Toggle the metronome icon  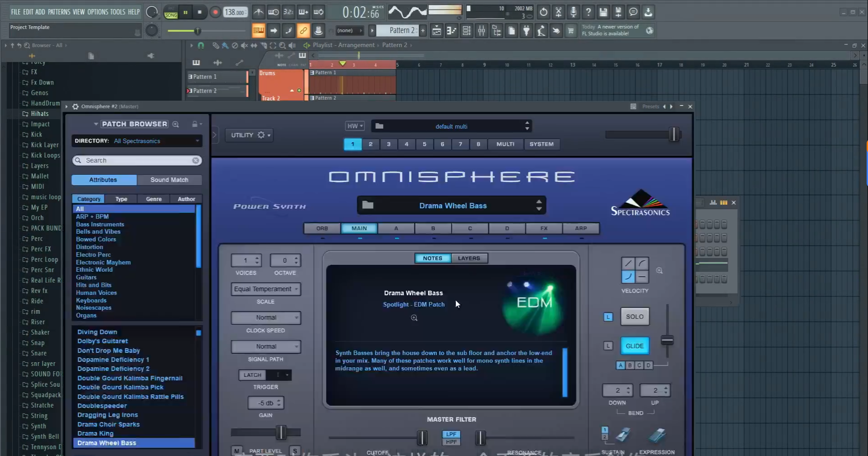coord(258,12)
